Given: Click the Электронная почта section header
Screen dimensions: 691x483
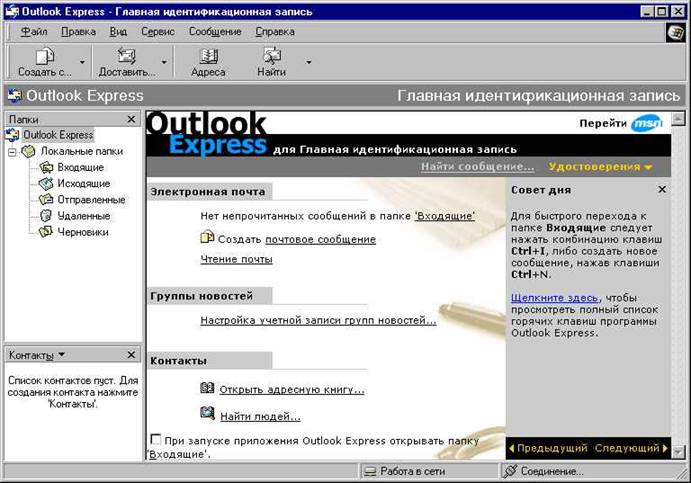Looking at the screenshot, I should coord(208,192).
